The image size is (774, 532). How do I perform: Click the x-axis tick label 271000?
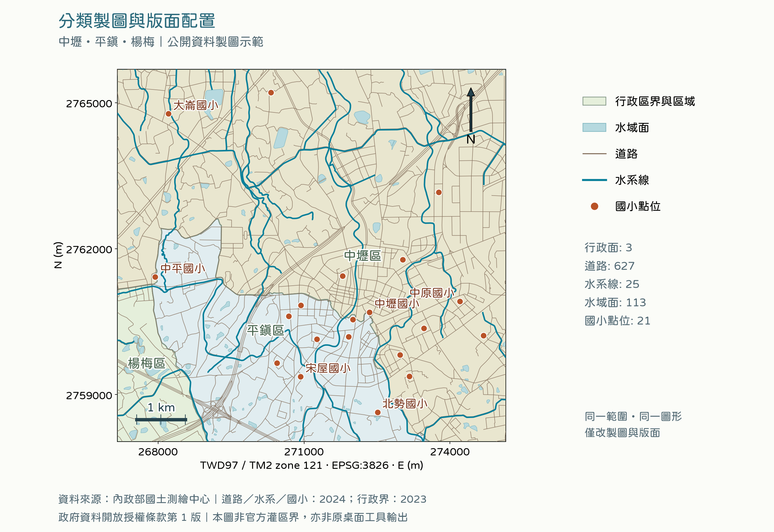pos(304,452)
